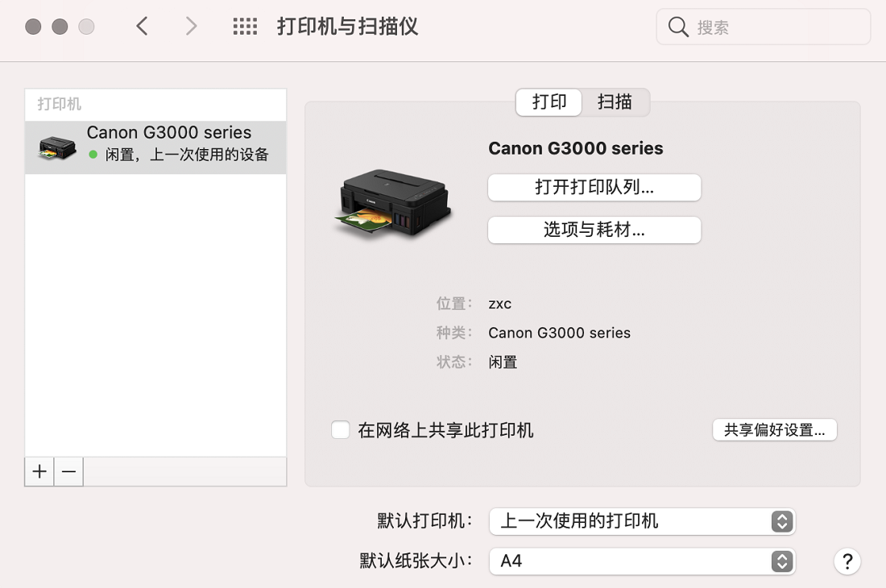
Task: Open 共享偏好设置 button
Action: [x=775, y=430]
